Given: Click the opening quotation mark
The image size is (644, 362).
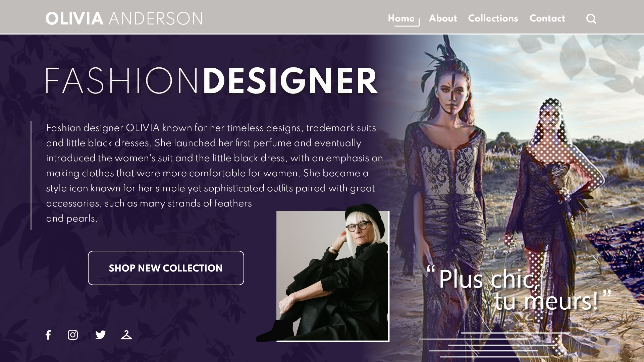Looking at the screenshot, I should [431, 268].
